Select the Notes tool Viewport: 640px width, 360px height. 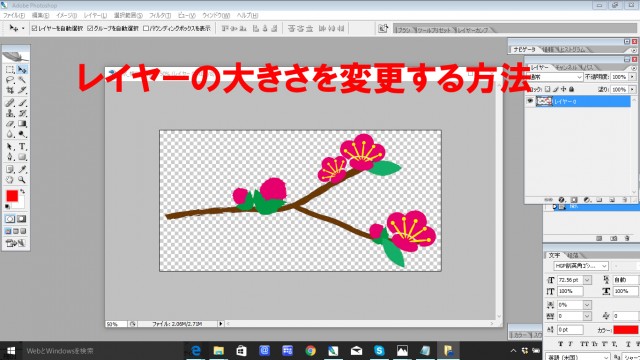pyautogui.click(x=10, y=169)
